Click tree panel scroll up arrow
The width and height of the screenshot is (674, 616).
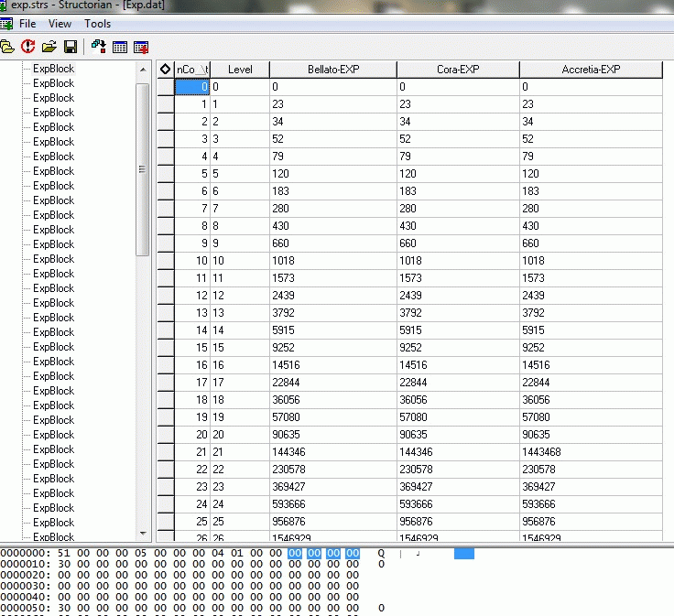[x=143, y=70]
